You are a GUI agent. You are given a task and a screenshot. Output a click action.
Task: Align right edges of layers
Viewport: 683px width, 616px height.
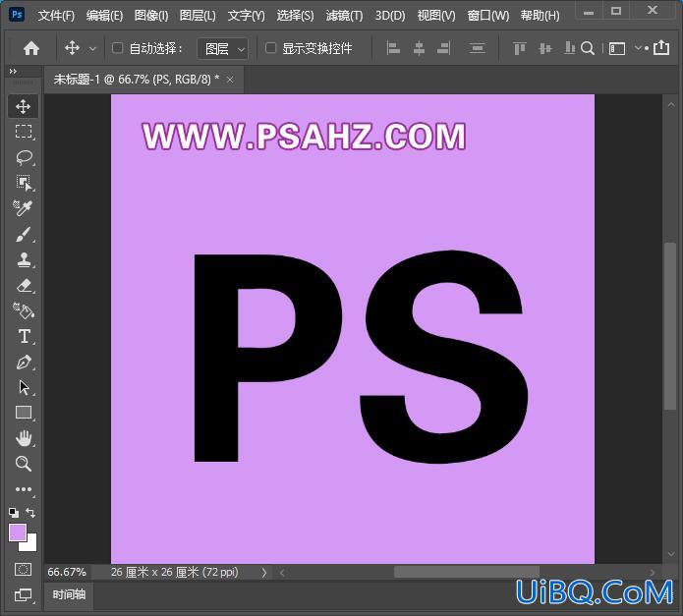(444, 48)
